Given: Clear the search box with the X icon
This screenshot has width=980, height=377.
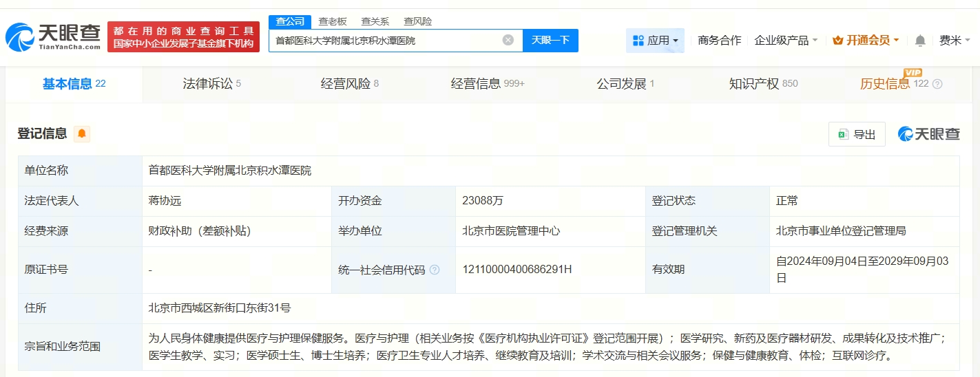Looking at the screenshot, I should point(508,40).
